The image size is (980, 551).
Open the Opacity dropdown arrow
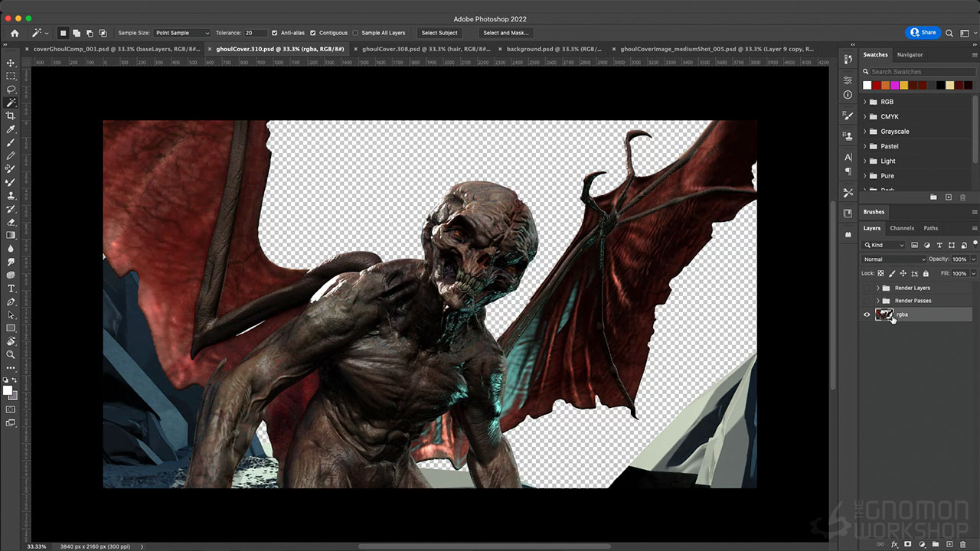click(973, 259)
